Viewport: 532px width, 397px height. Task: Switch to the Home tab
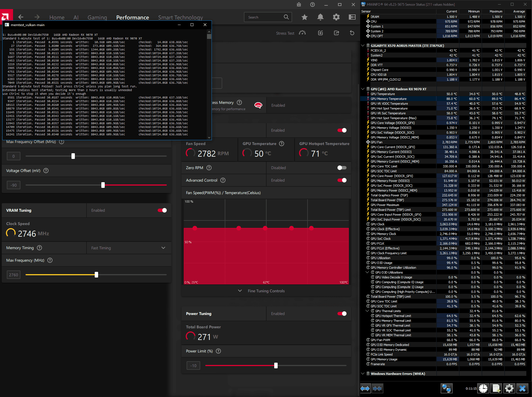point(57,17)
